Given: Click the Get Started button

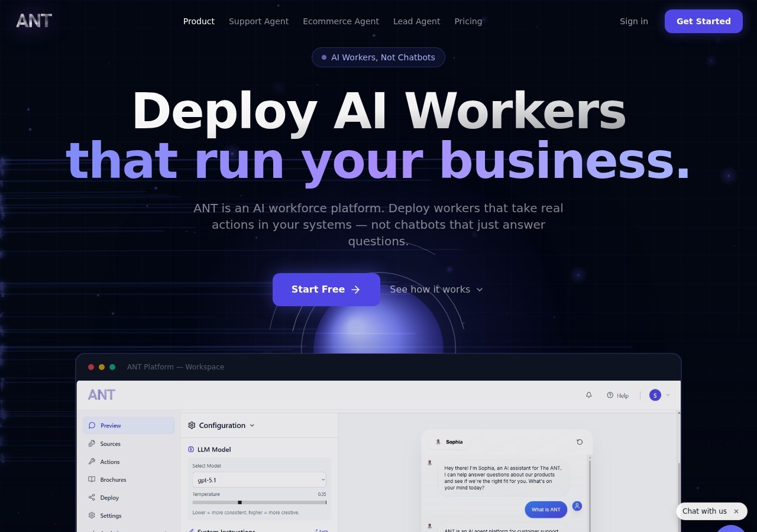Looking at the screenshot, I should pyautogui.click(x=704, y=21).
